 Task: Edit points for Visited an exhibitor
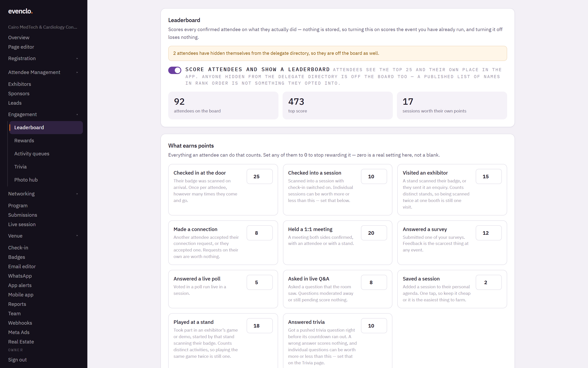[489, 176]
